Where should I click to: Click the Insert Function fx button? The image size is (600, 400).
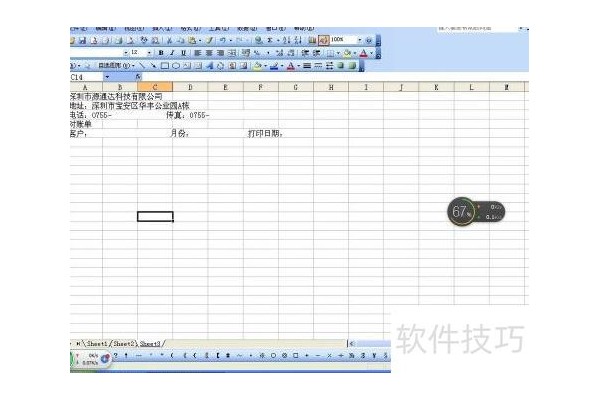pos(138,77)
